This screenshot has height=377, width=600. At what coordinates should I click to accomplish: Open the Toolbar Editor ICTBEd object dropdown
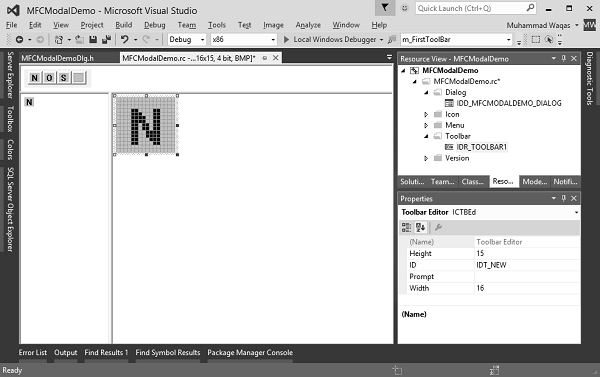tap(576, 212)
